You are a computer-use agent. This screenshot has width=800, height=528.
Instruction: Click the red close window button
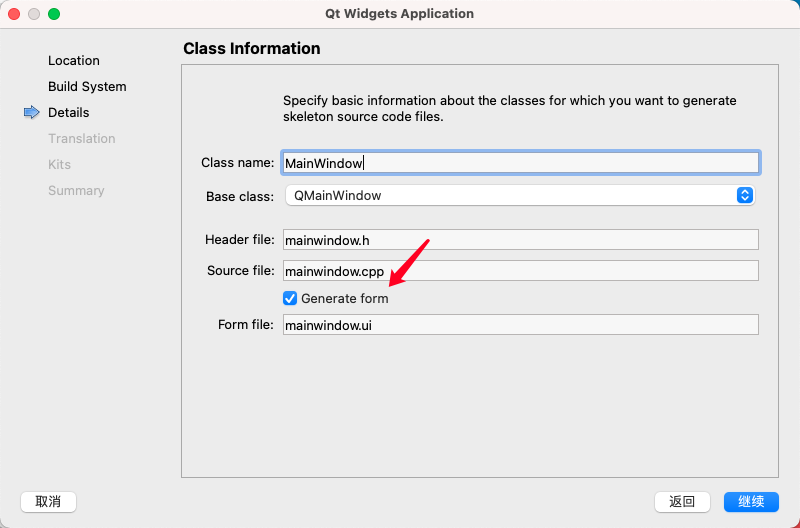pos(14,14)
